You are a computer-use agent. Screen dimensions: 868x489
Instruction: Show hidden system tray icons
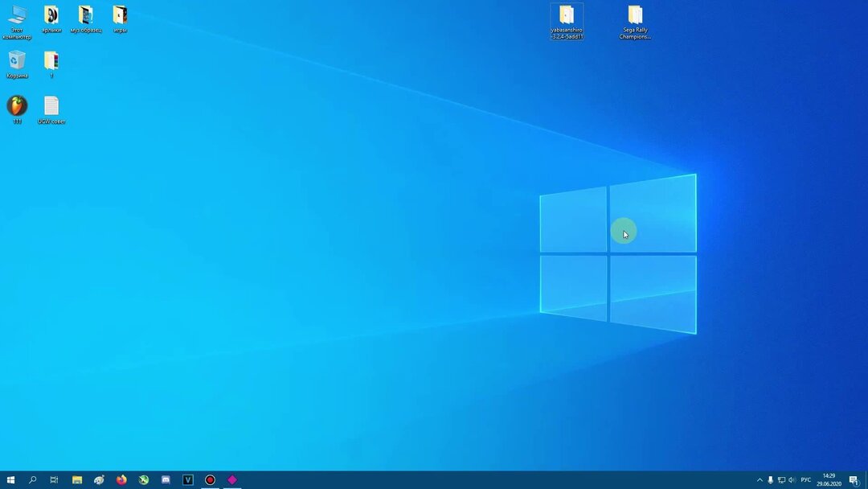[x=759, y=480]
